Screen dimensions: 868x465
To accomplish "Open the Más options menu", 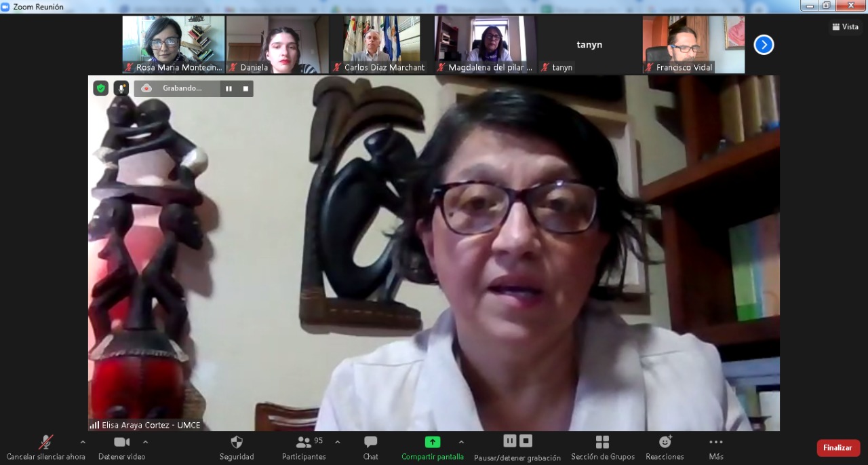I will 716,447.
